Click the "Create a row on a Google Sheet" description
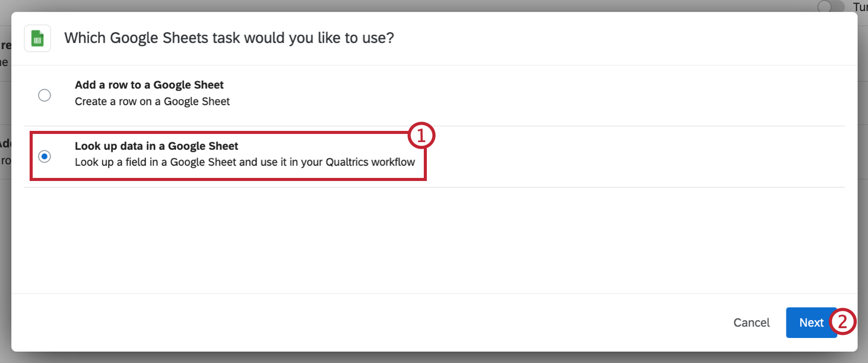Screen dimensions: 868x363 (x=152, y=101)
